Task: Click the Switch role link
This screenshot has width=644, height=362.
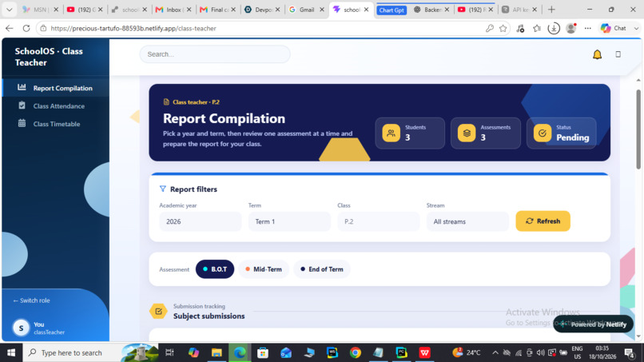Action: 31,300
